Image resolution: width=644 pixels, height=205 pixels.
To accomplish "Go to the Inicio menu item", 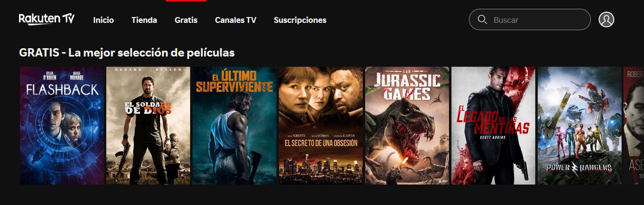I will (103, 20).
